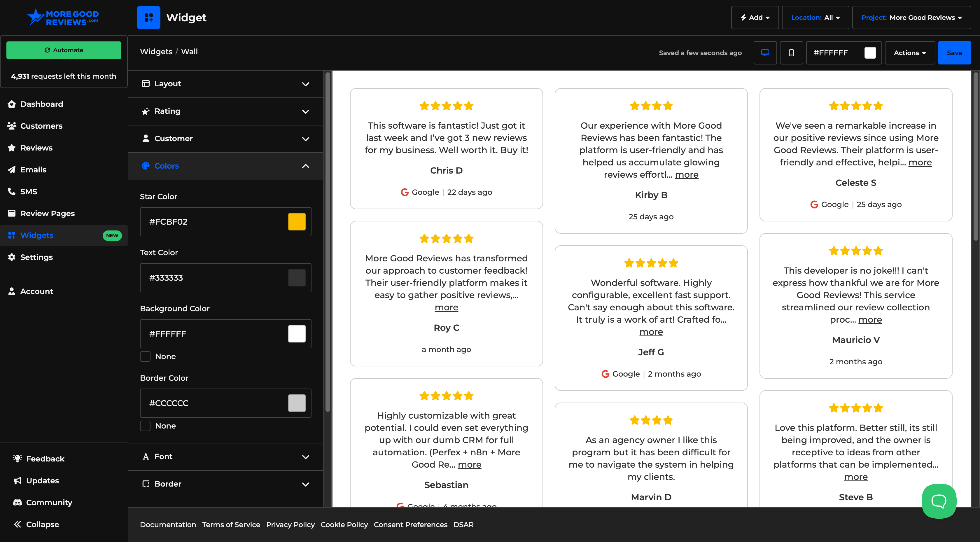Open Terms of Service link

pos(231,524)
